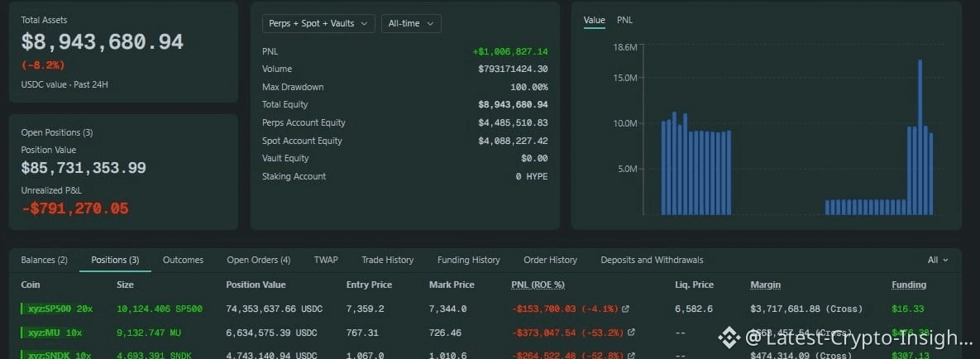Click Perps Account Equity value $4,485,510.83
Screen dimensions: 980x359
pos(513,122)
